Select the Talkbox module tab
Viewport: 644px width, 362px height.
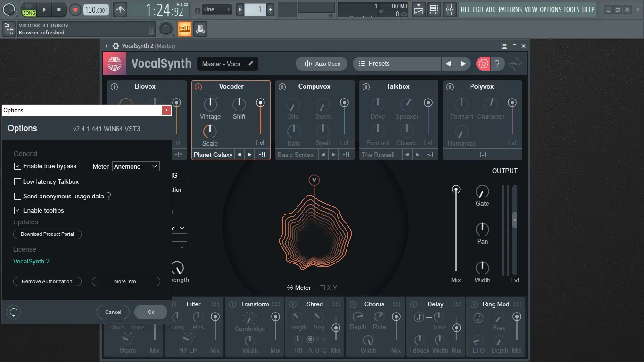coord(398,86)
